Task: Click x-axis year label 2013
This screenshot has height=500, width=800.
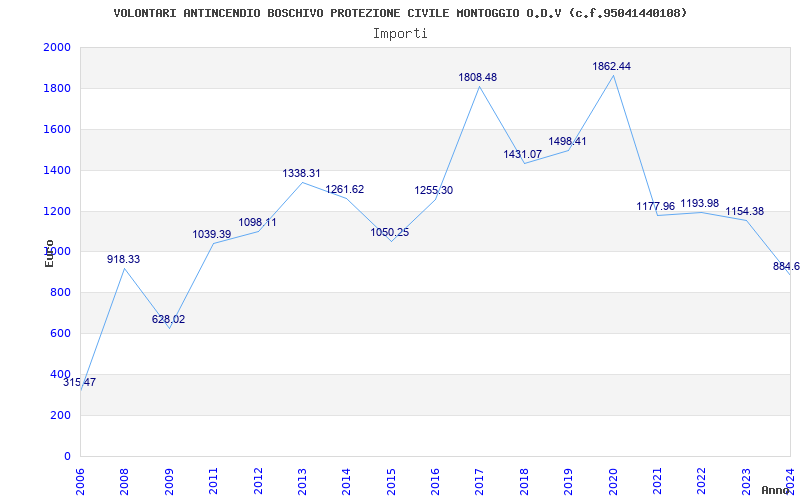Action: [x=303, y=481]
